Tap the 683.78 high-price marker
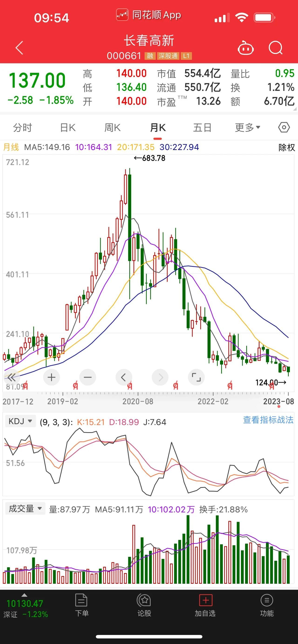The height and width of the screenshot is (644, 298). tap(150, 158)
